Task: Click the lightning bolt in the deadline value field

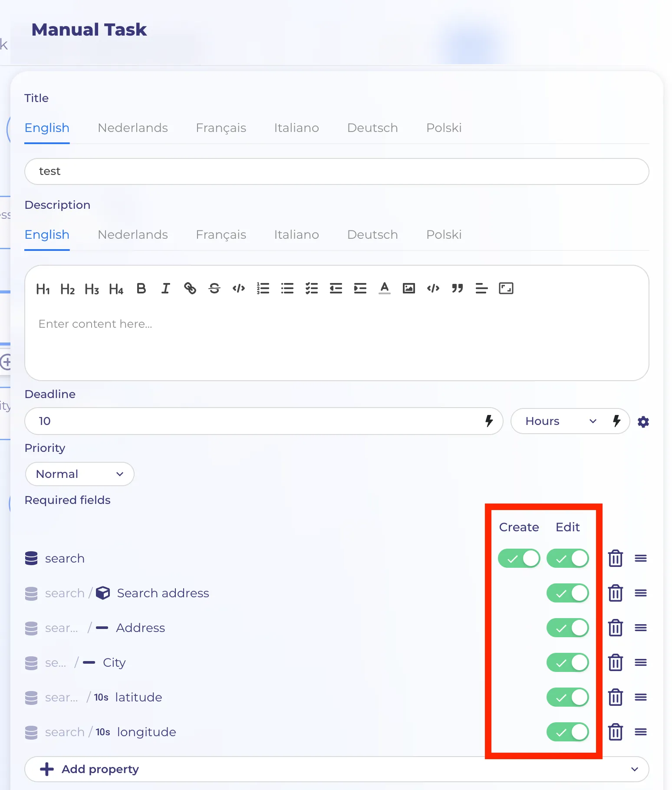Action: (489, 421)
